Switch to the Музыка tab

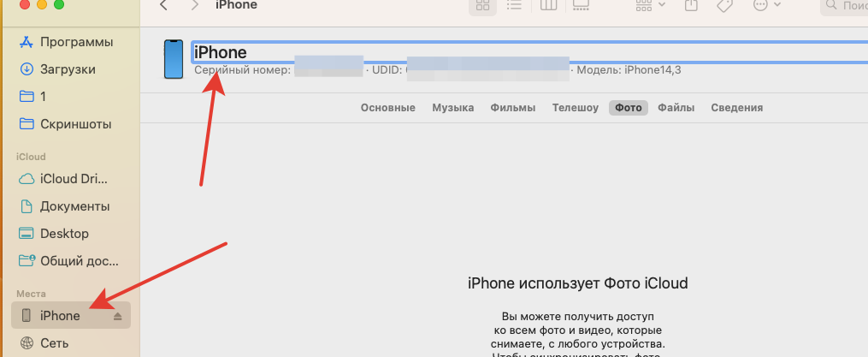453,108
